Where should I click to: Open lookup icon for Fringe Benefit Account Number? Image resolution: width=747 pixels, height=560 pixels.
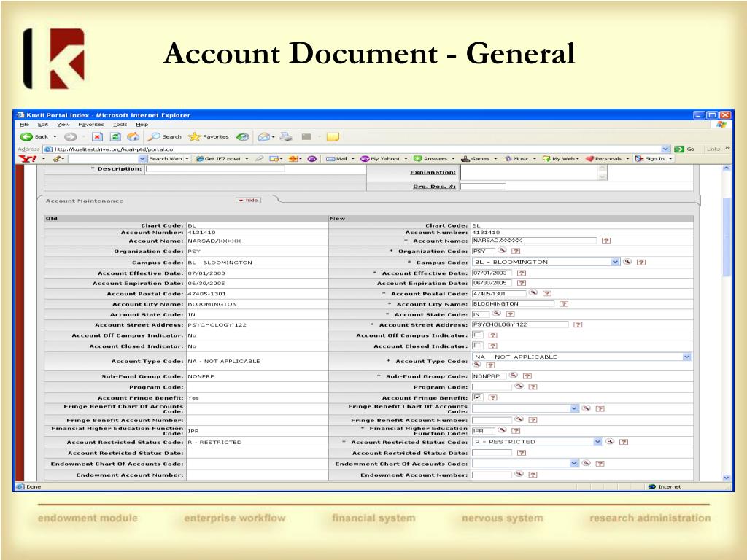pyautogui.click(x=519, y=419)
